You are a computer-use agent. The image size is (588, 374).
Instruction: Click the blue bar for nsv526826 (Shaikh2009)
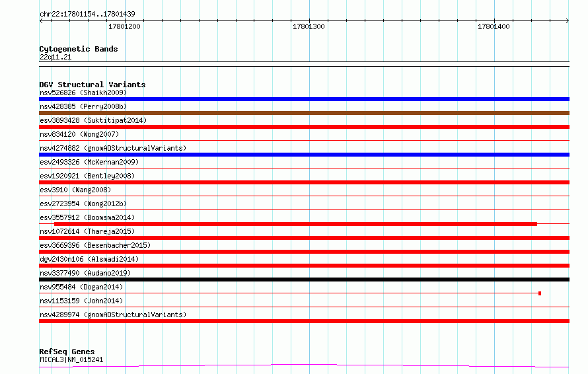coord(304,99)
